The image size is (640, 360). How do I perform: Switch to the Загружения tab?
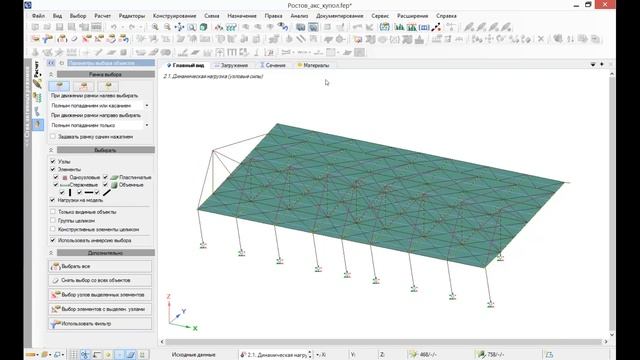tap(231, 65)
